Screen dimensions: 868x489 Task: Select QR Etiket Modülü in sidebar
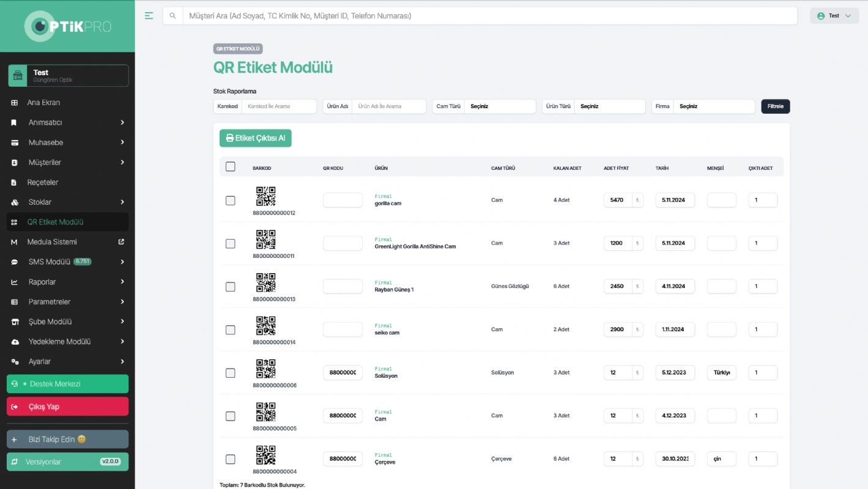pos(68,222)
